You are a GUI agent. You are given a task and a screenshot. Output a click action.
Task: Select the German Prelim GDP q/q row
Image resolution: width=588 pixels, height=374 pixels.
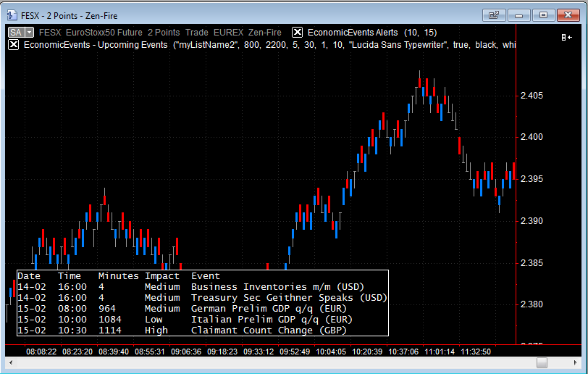(x=203, y=309)
